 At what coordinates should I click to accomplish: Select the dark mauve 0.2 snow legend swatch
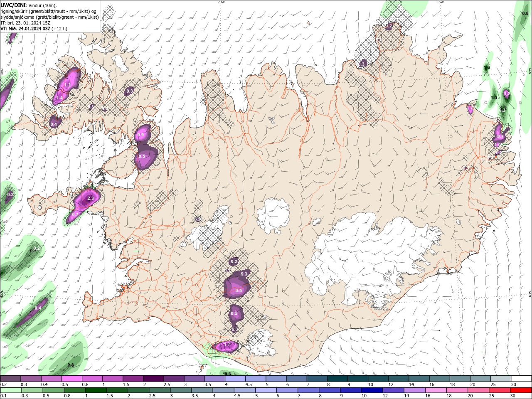[x=10, y=379]
